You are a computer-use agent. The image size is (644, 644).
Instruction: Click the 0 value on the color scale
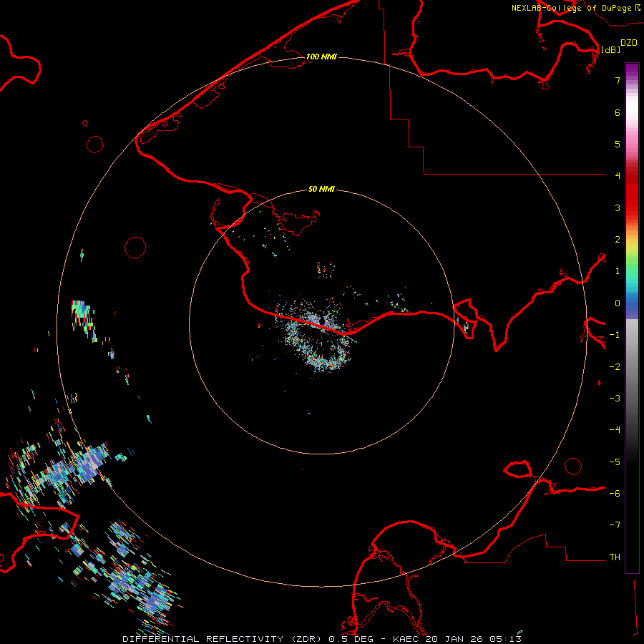618,303
